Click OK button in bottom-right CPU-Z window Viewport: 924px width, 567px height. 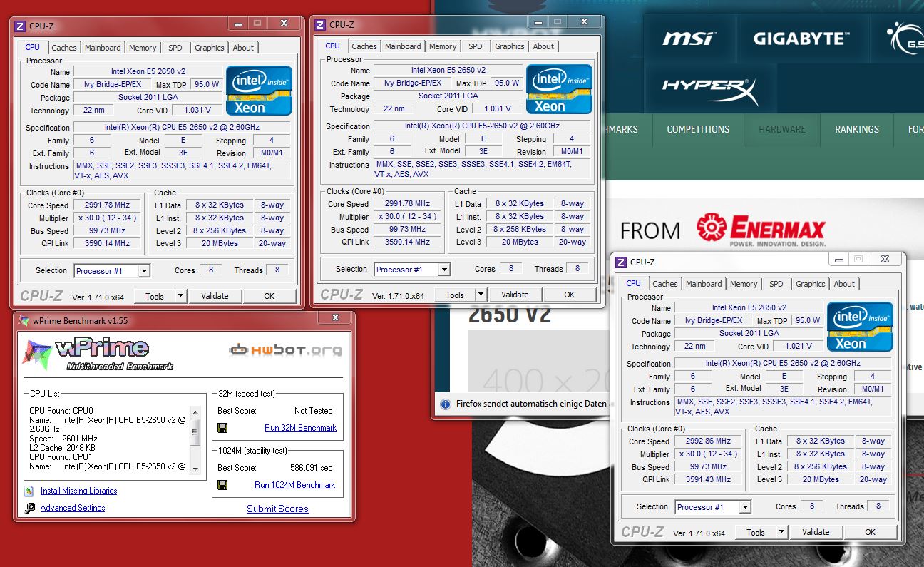870,532
